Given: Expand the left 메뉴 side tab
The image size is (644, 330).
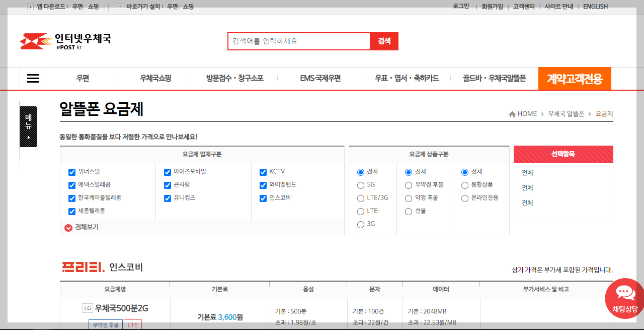Looking at the screenshot, I should click(x=29, y=126).
